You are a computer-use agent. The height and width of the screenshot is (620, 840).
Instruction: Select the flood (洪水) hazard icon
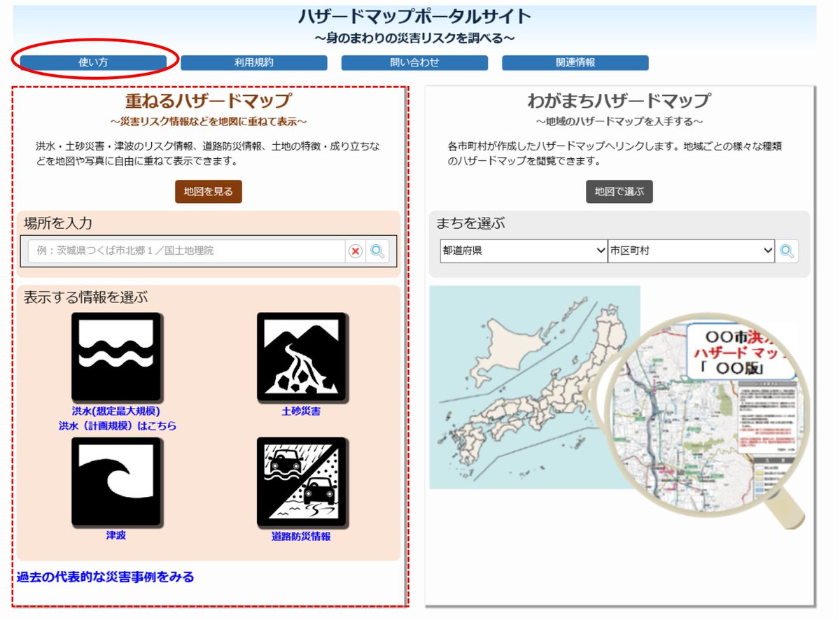point(118,358)
